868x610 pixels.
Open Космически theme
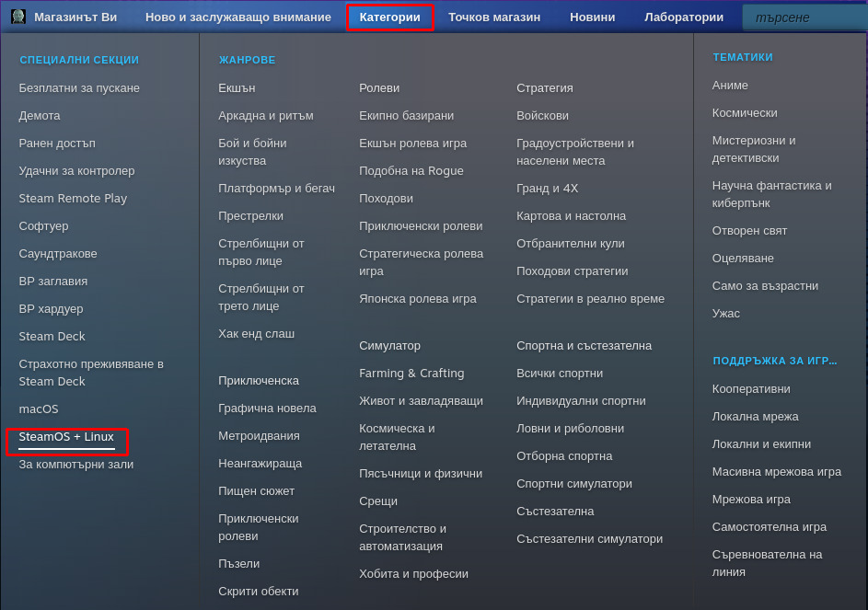[745, 113]
